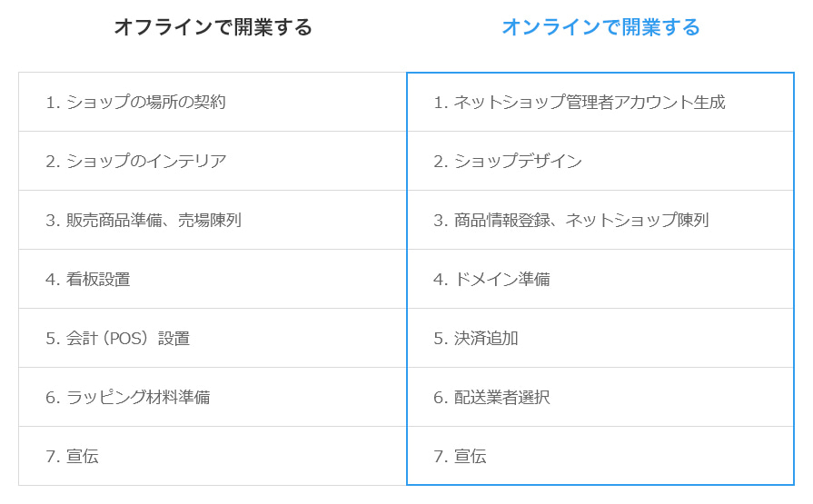Click 商品情報登録、ネットショップ陳列 row
The image size is (813, 504).
point(600,220)
